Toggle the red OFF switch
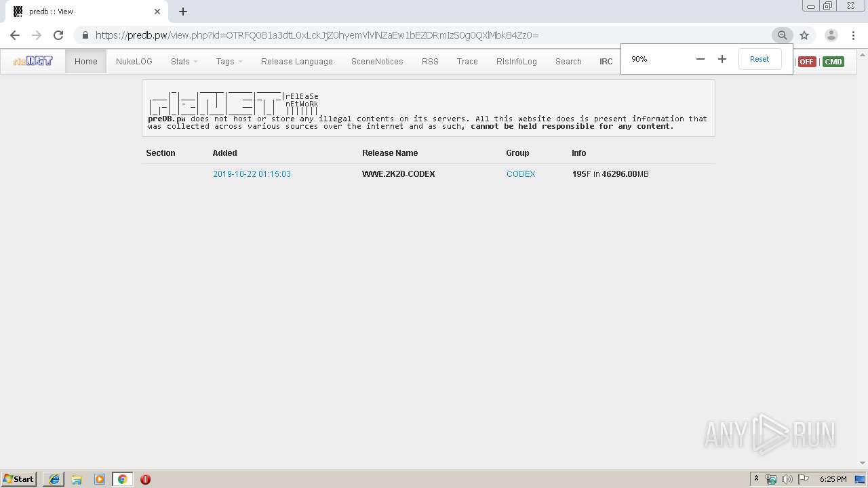This screenshot has height=488, width=868. tap(806, 62)
